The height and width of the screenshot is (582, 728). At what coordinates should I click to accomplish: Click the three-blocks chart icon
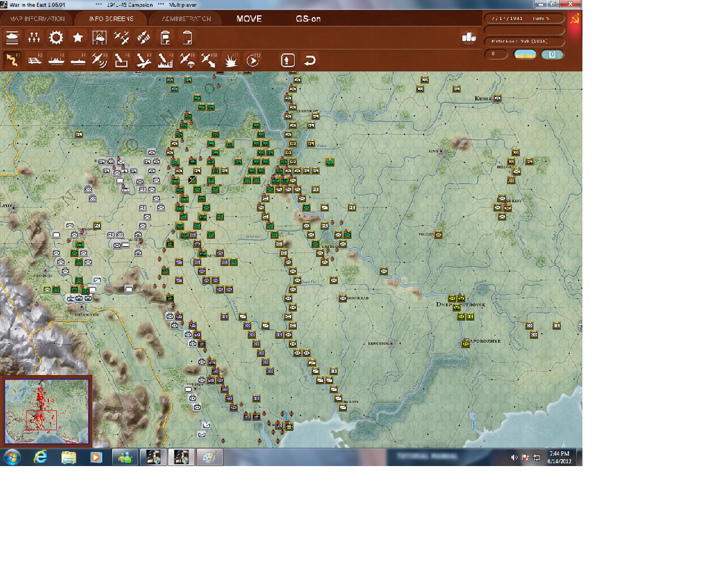(469, 38)
